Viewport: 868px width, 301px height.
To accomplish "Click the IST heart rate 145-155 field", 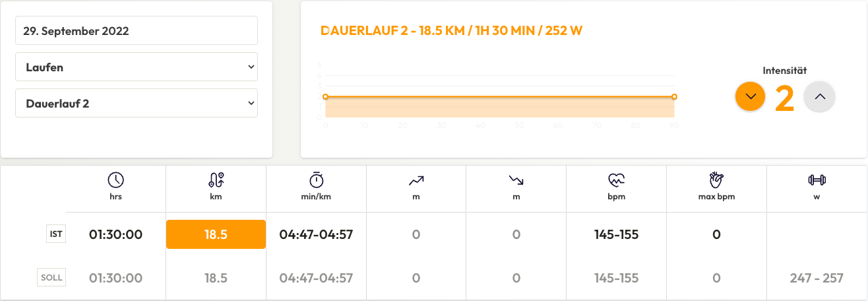I will [617, 234].
